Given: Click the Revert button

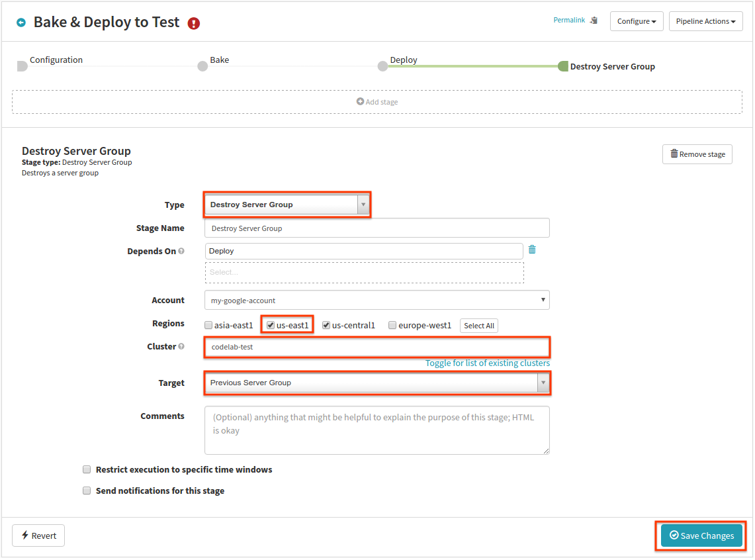Looking at the screenshot, I should coord(38,536).
